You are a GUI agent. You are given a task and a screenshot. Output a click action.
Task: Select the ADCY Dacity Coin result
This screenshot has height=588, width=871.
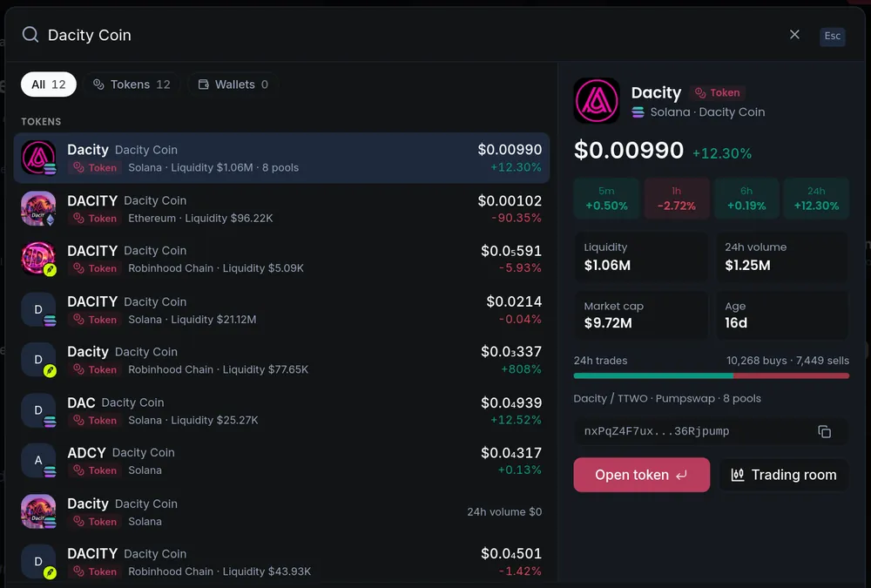coord(281,461)
